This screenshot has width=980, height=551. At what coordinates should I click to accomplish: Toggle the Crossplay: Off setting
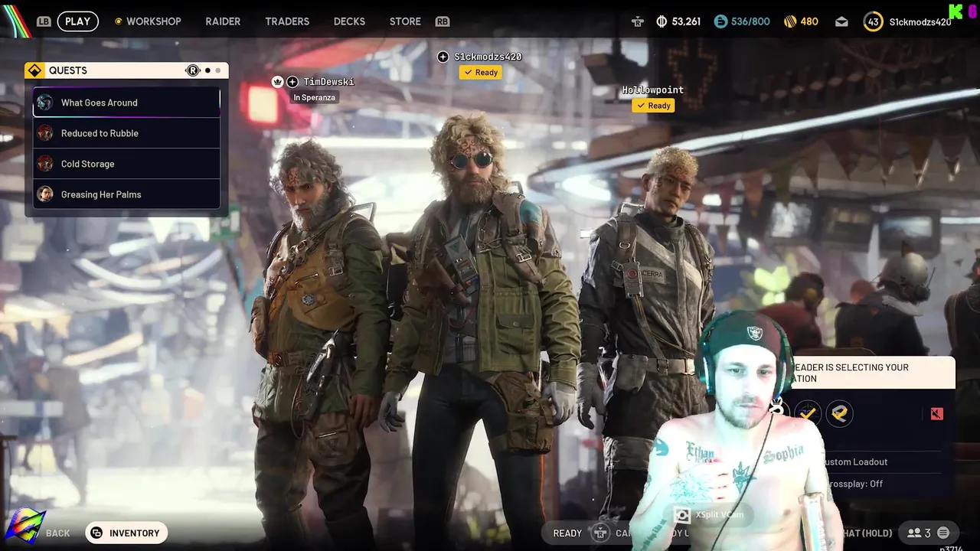855,484
